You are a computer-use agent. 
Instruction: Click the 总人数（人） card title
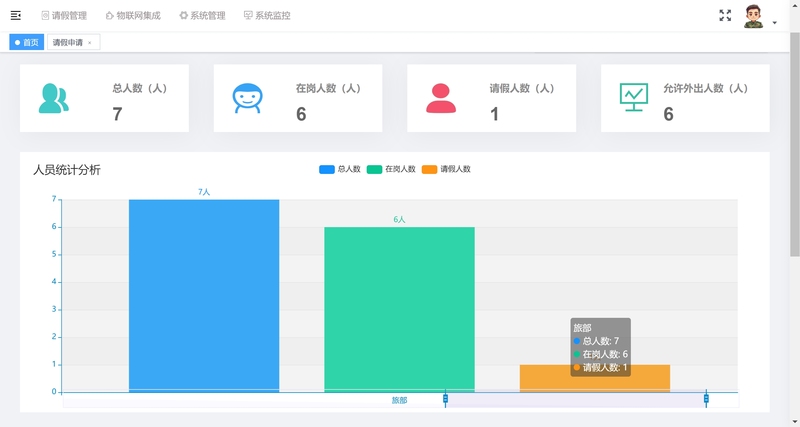140,88
